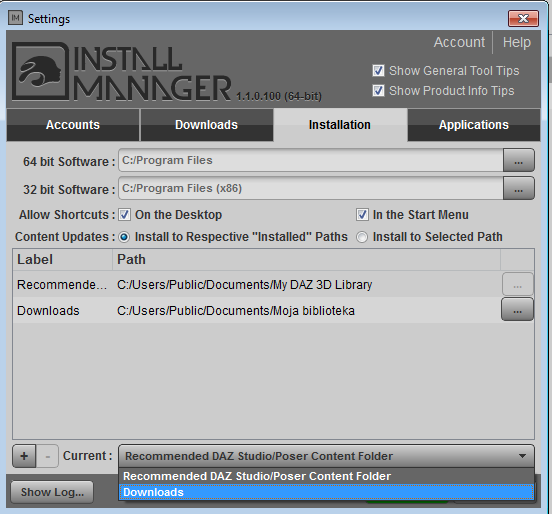
Task: Browse for the 32 bit Software path
Action: click(519, 188)
